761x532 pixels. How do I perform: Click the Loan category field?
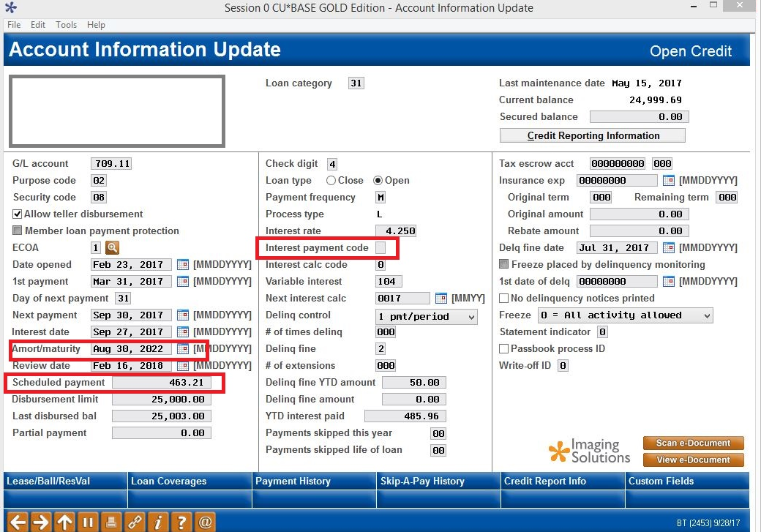[356, 83]
